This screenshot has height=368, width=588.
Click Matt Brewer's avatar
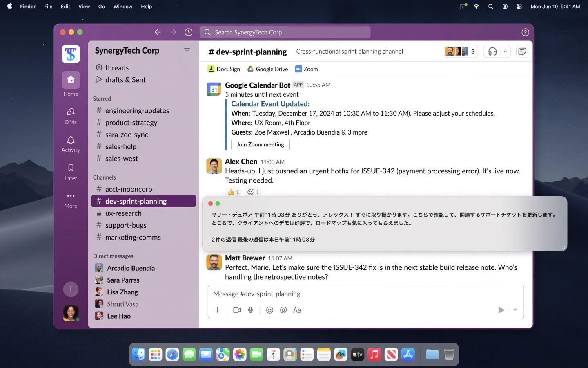[x=214, y=263]
